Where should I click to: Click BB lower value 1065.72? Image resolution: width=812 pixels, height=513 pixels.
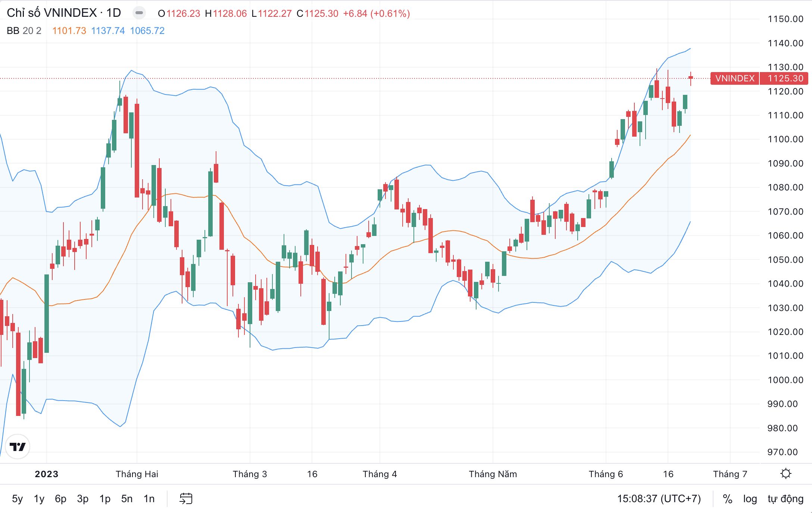pyautogui.click(x=147, y=31)
